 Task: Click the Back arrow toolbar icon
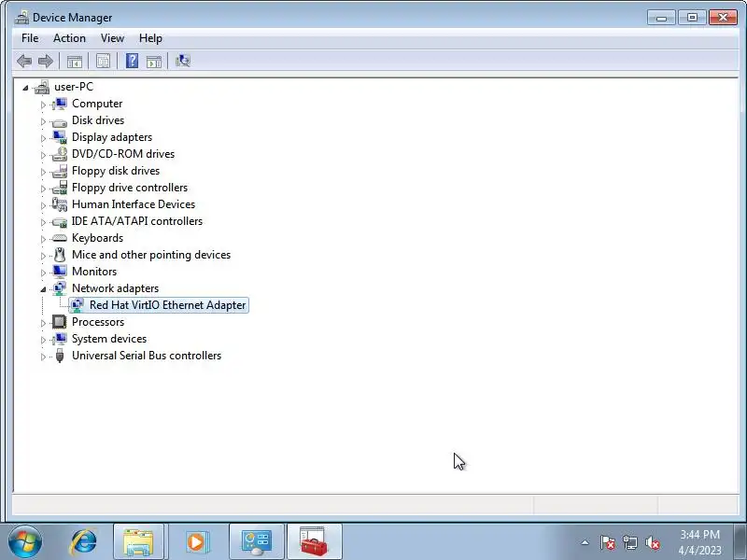click(24, 61)
